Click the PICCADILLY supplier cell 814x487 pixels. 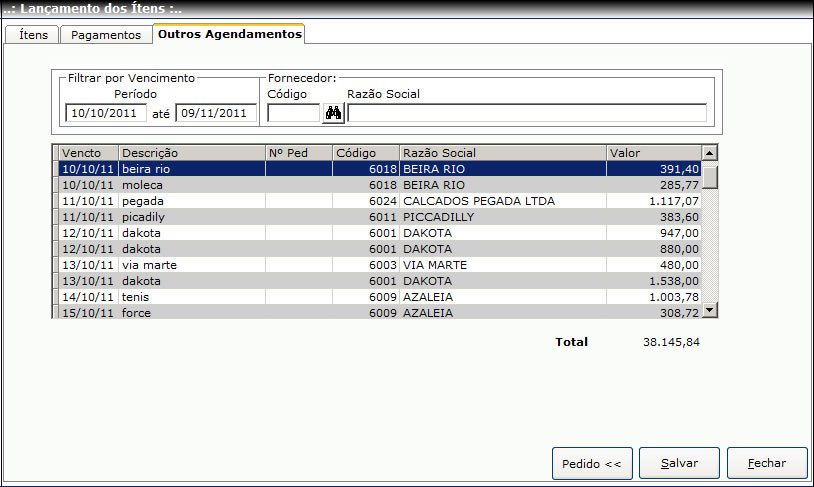(503, 217)
